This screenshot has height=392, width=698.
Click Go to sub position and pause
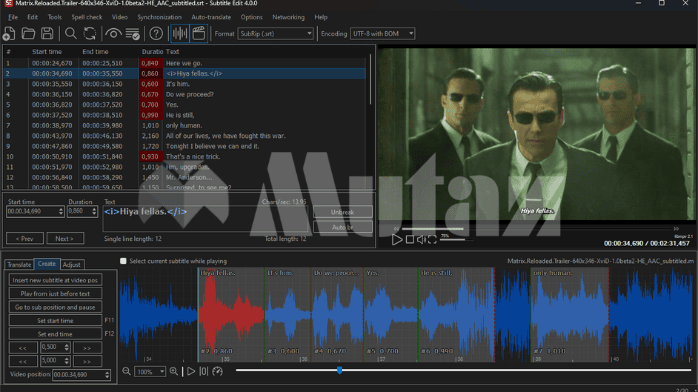[x=55, y=307]
